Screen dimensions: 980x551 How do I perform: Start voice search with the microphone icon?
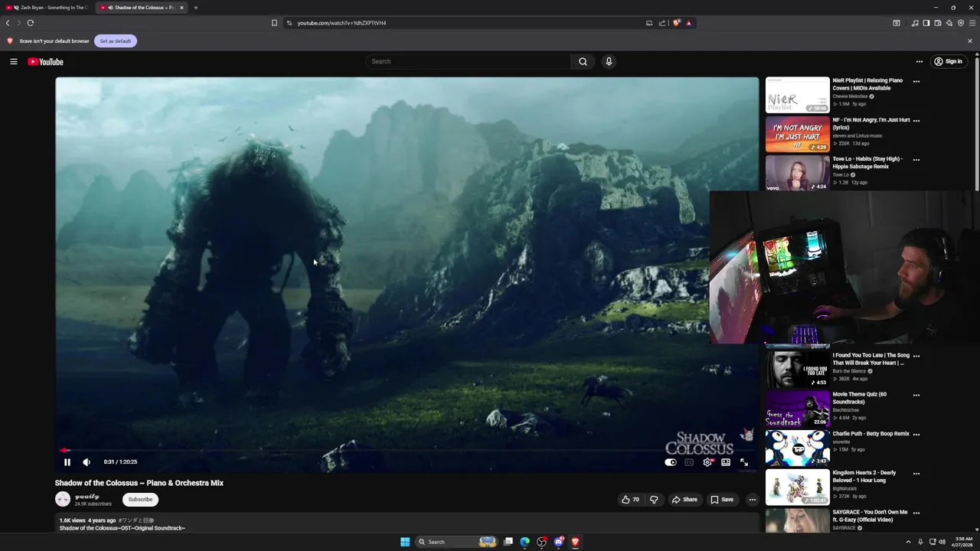point(609,61)
